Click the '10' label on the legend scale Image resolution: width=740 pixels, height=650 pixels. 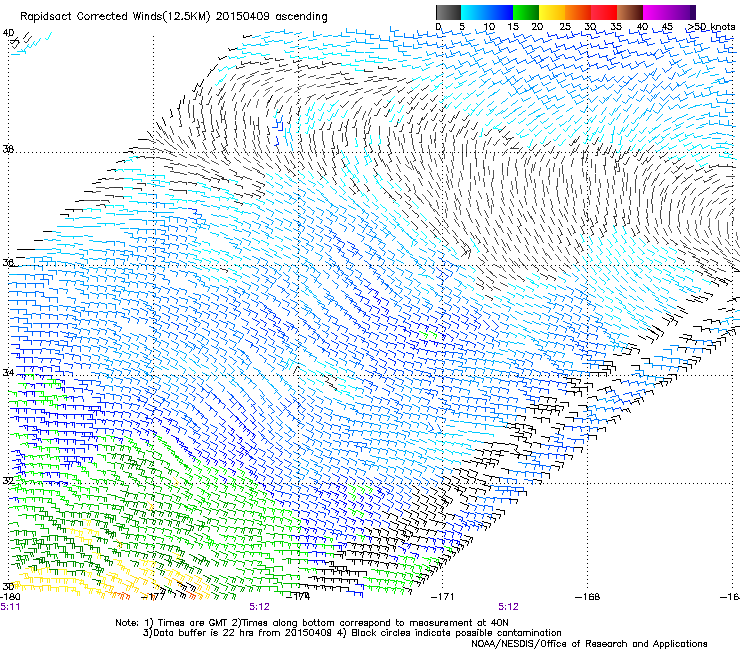coord(489,27)
